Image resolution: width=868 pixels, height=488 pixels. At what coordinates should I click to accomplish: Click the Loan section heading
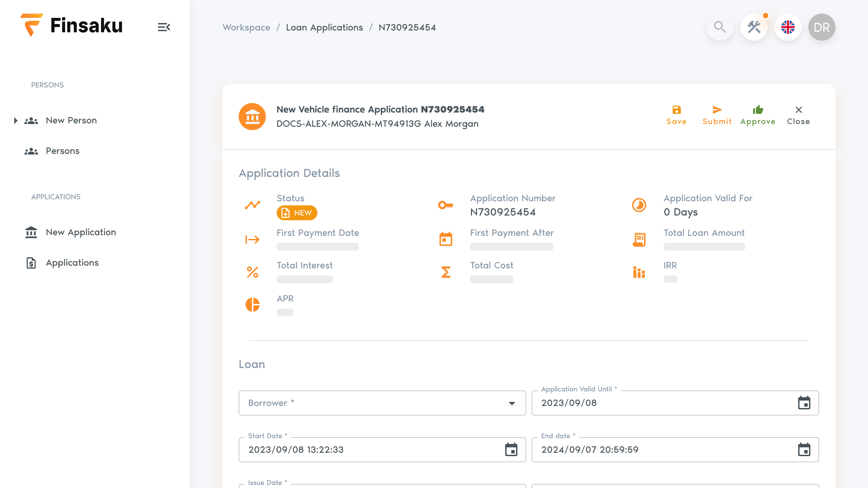click(x=252, y=364)
